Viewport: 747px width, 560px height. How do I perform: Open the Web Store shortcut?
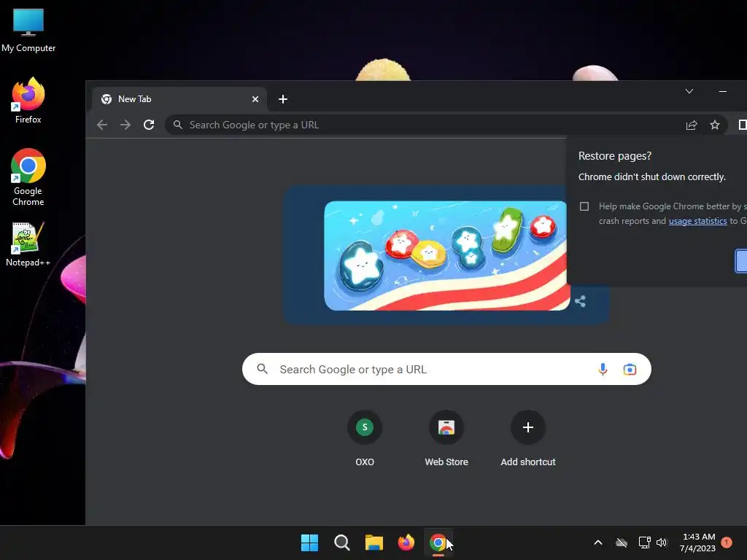click(x=446, y=438)
